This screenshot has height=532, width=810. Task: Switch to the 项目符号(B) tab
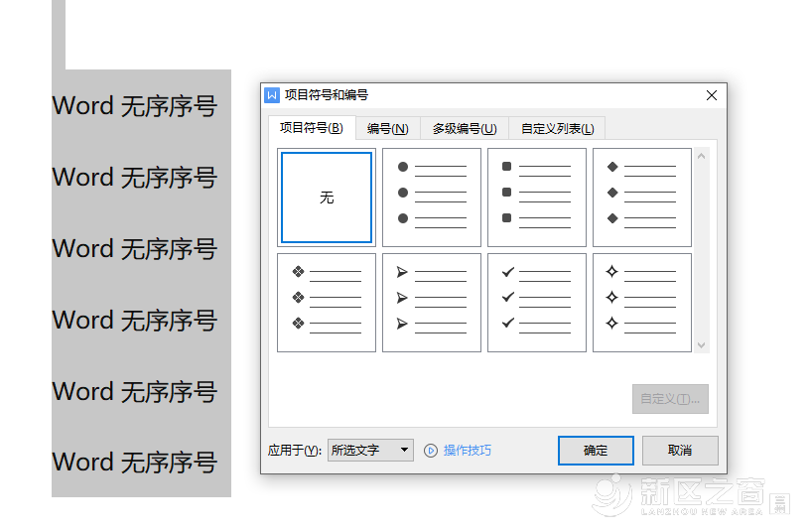[x=312, y=128]
